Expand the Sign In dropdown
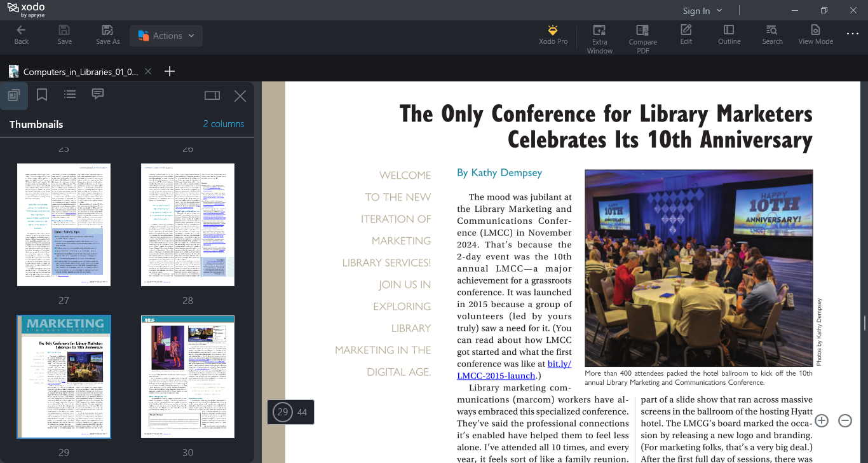Viewport: 868px width, 463px height. [702, 11]
